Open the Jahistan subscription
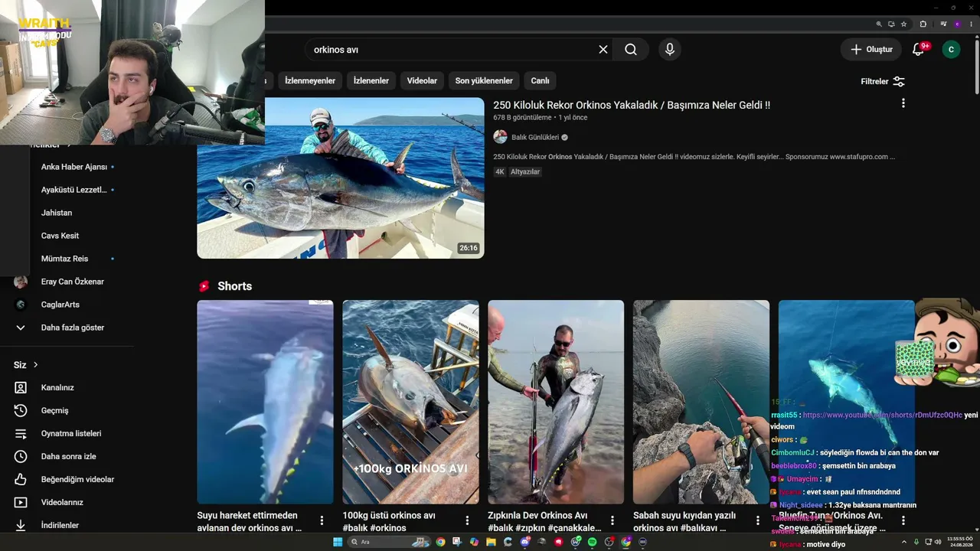 point(57,213)
